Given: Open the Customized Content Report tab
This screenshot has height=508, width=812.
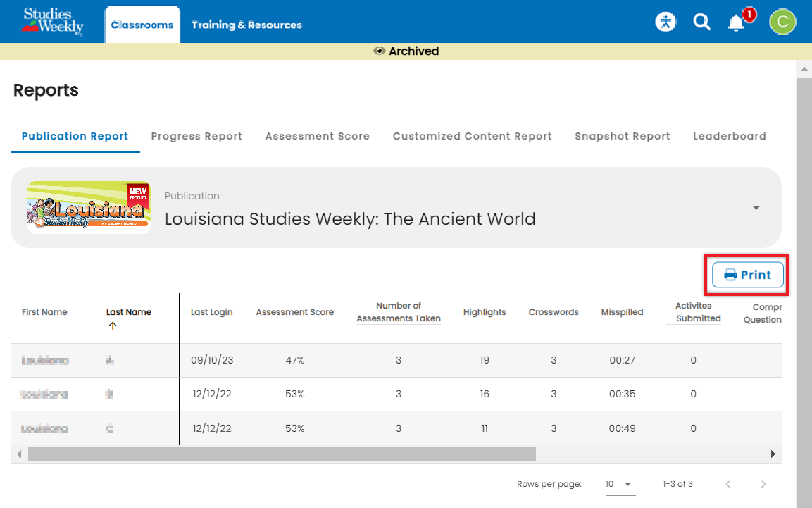Looking at the screenshot, I should 473,136.
